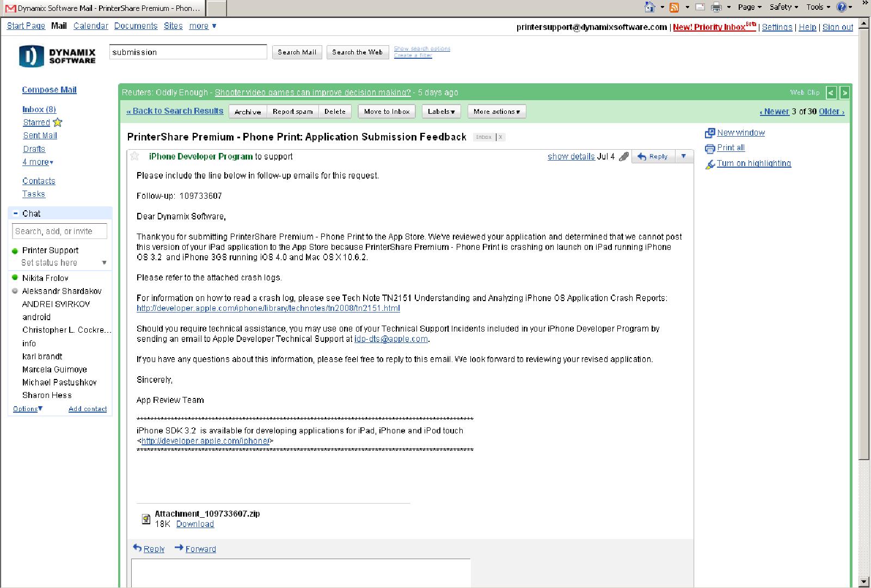Click the browser Print toolbar icon
The height and width of the screenshot is (588, 871).
click(716, 7)
